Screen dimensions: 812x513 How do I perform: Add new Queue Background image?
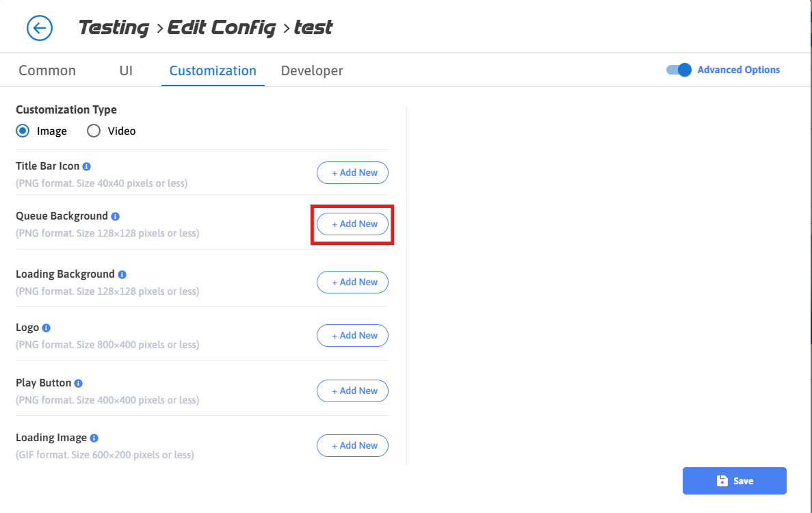tap(352, 224)
